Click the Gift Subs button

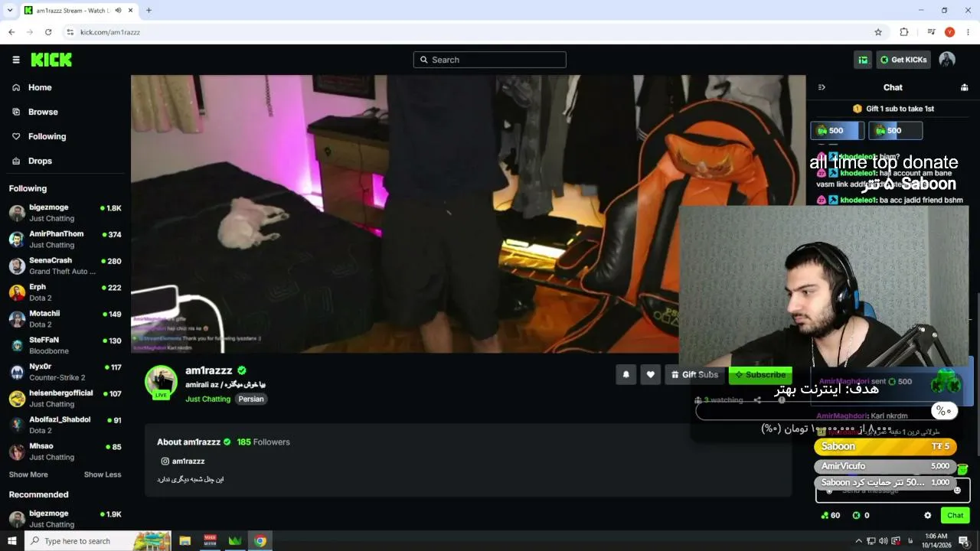695,374
